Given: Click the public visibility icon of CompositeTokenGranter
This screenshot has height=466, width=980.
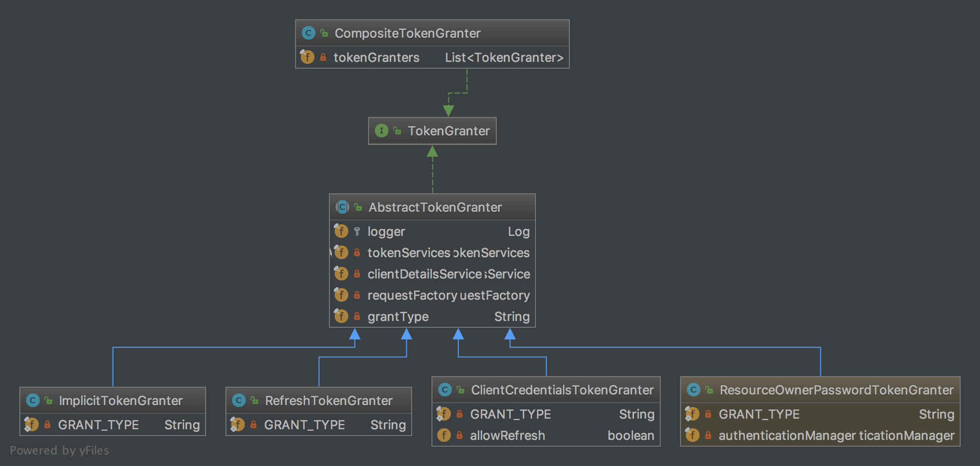Looking at the screenshot, I should 324,33.
